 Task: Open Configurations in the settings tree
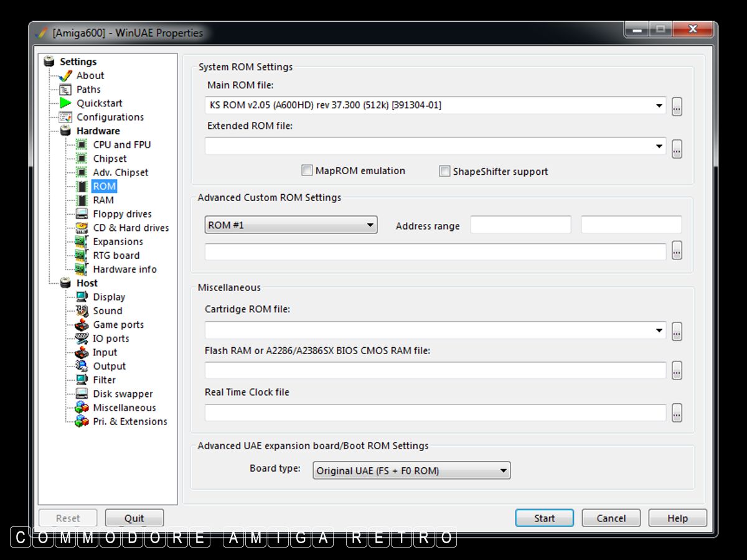click(110, 117)
